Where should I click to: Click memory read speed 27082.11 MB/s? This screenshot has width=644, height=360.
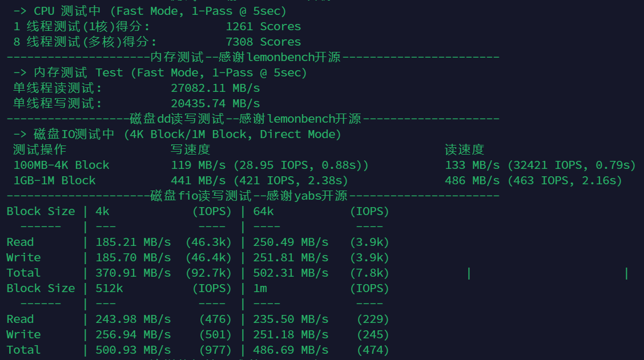215,88
